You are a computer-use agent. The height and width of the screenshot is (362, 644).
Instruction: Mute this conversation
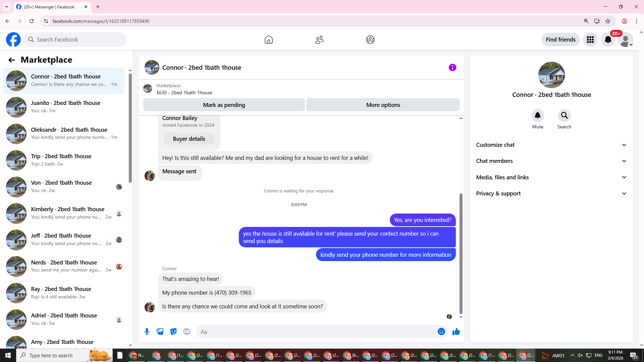point(537,116)
